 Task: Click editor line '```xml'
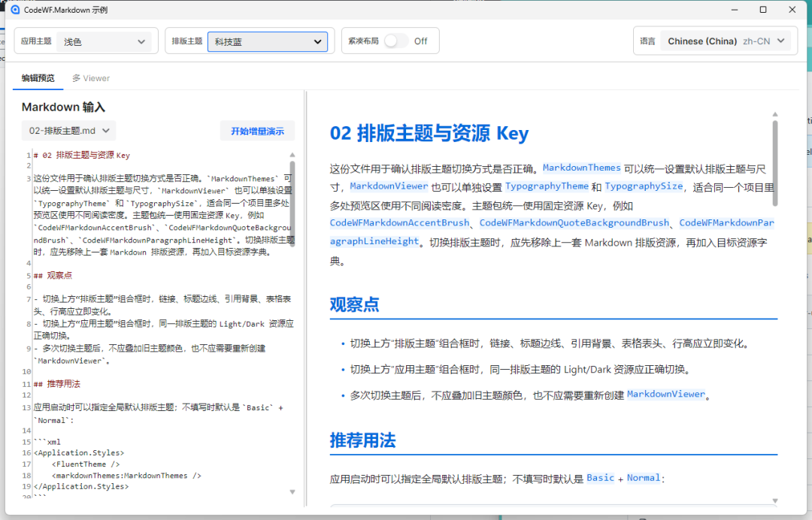47,442
